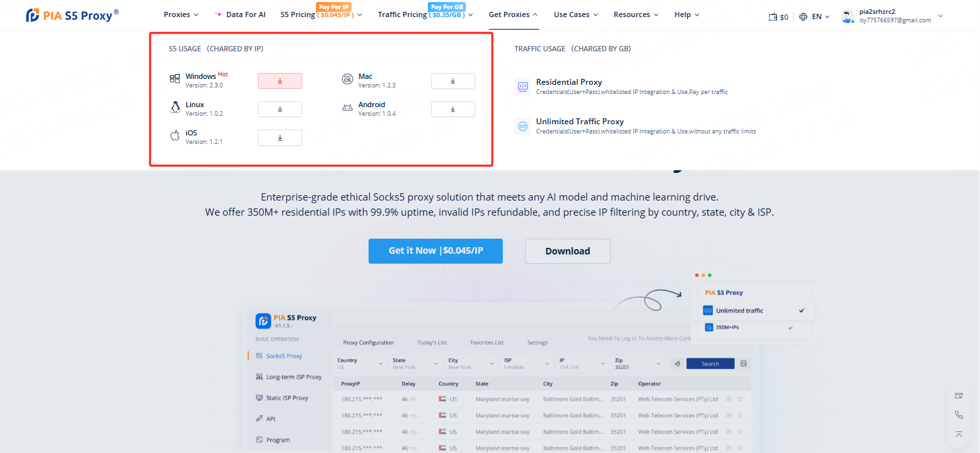Screen dimensions: 980x453
Task: Open the S5 Pricing menu
Action: point(321,15)
